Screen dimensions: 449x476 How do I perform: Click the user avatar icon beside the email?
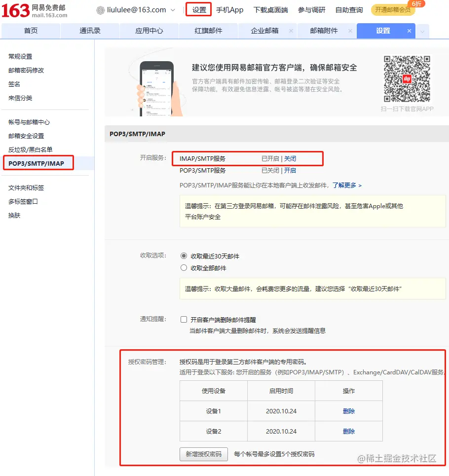coord(100,9)
